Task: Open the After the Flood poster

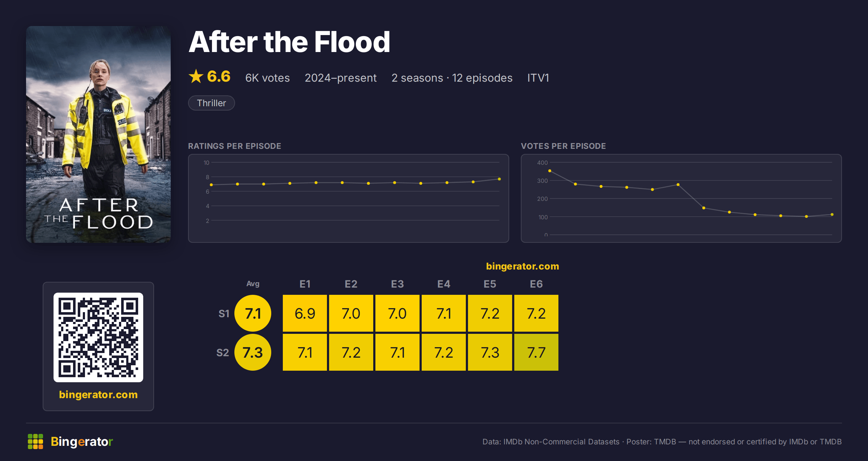Action: point(98,134)
